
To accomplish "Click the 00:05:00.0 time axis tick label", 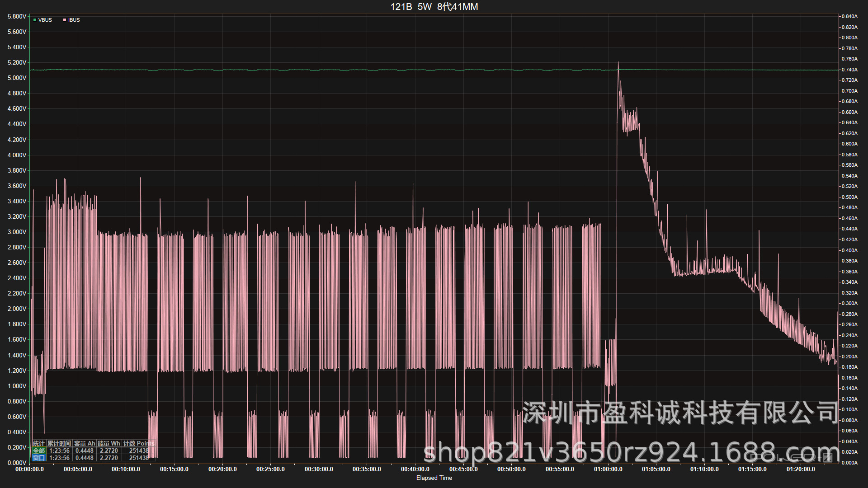I will pos(78,469).
